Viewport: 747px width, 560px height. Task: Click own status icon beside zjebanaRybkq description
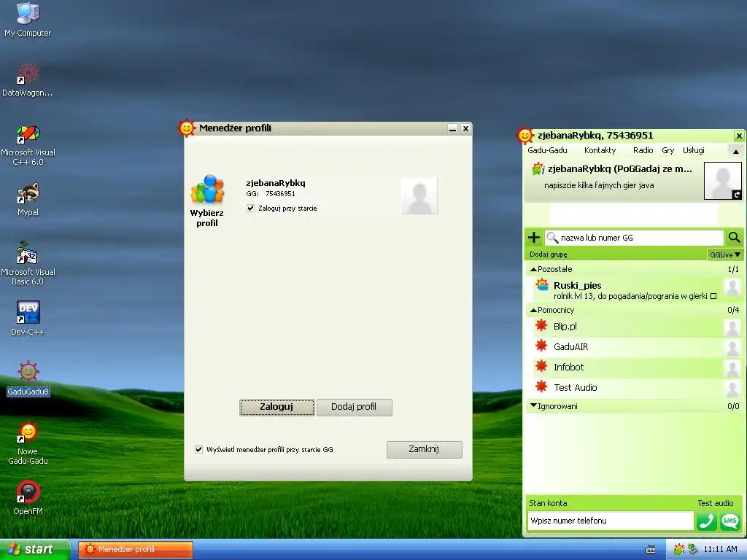(x=538, y=168)
